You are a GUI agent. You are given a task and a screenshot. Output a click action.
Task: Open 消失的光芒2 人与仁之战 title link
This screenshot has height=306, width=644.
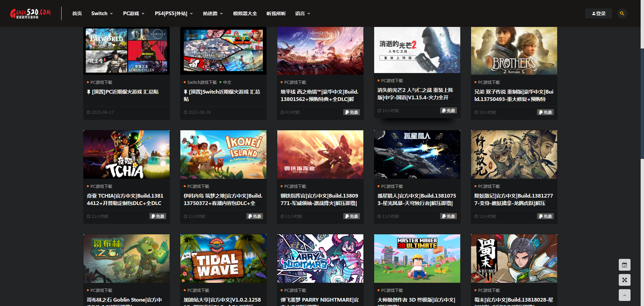(x=416, y=94)
